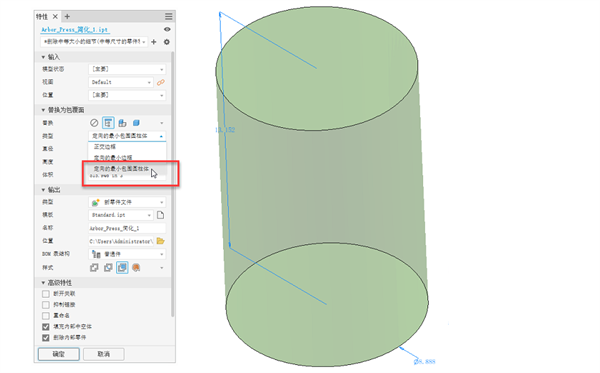This screenshot has width=600, height=373.
Task: Browse location with the yellow folder icon
Action: (x=161, y=241)
